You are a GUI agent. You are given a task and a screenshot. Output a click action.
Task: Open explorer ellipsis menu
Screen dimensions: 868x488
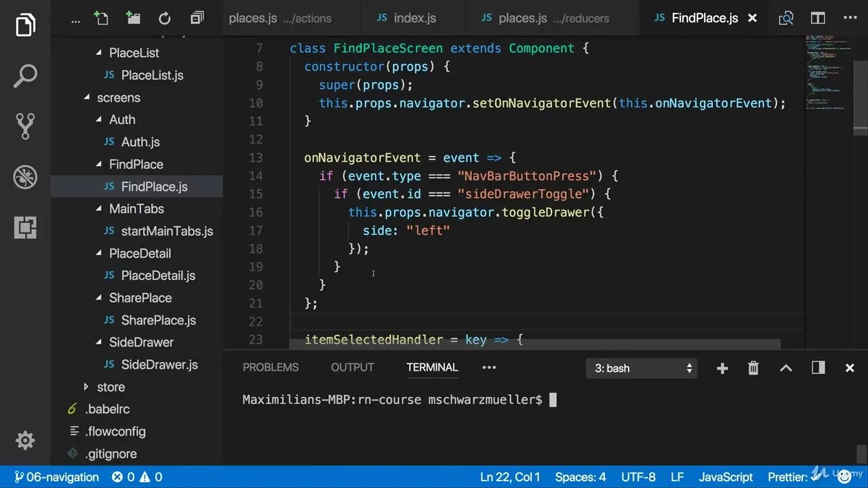coord(75,20)
